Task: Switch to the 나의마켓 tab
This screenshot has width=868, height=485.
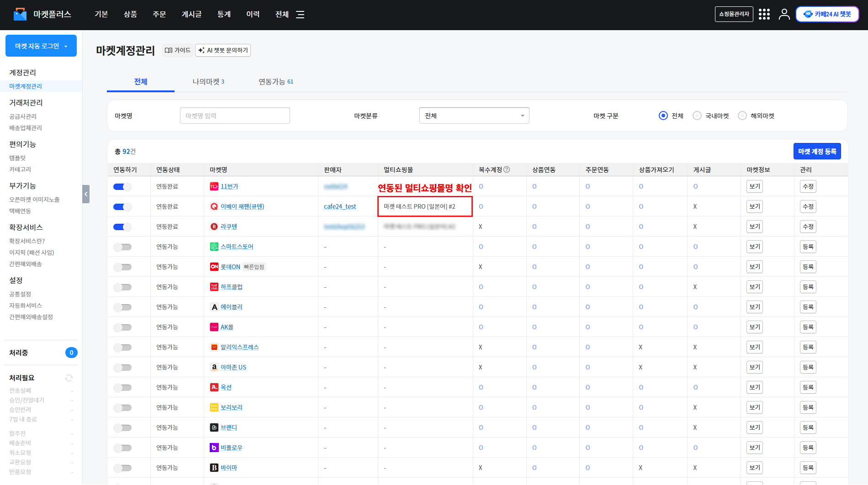Action: 208,82
